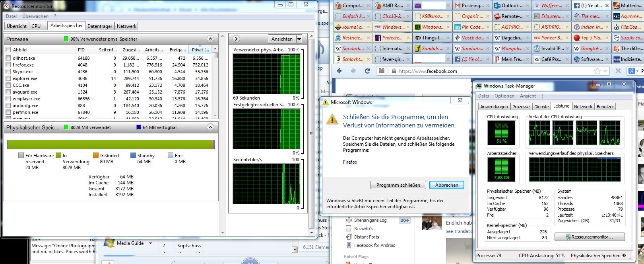Click the Programm schließen button
644x264 pixels.
coord(398,185)
